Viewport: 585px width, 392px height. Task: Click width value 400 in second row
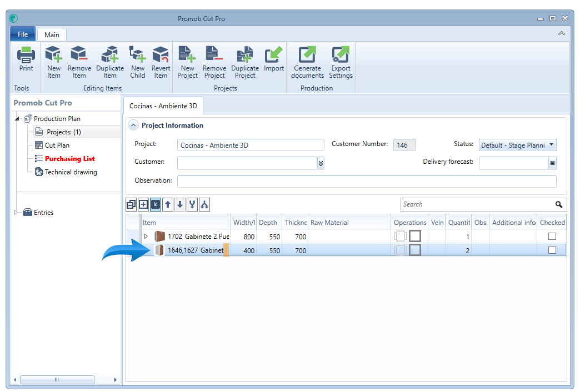(x=249, y=250)
